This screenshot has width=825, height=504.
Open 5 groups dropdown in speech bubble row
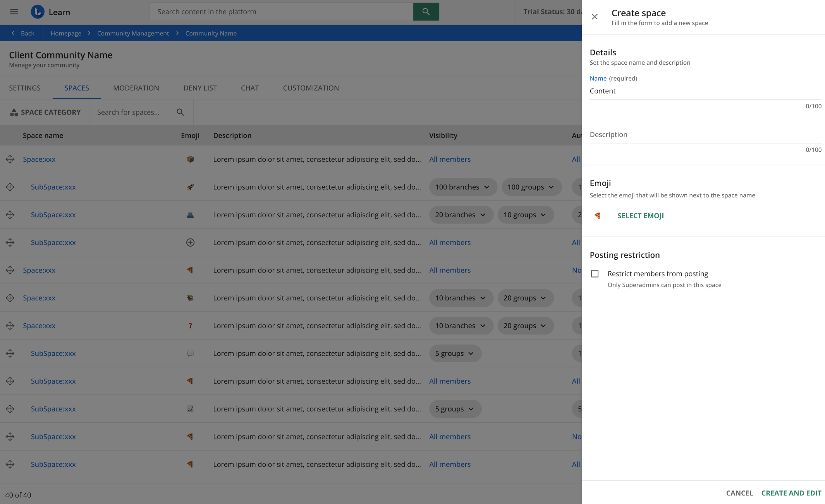pyautogui.click(x=455, y=353)
